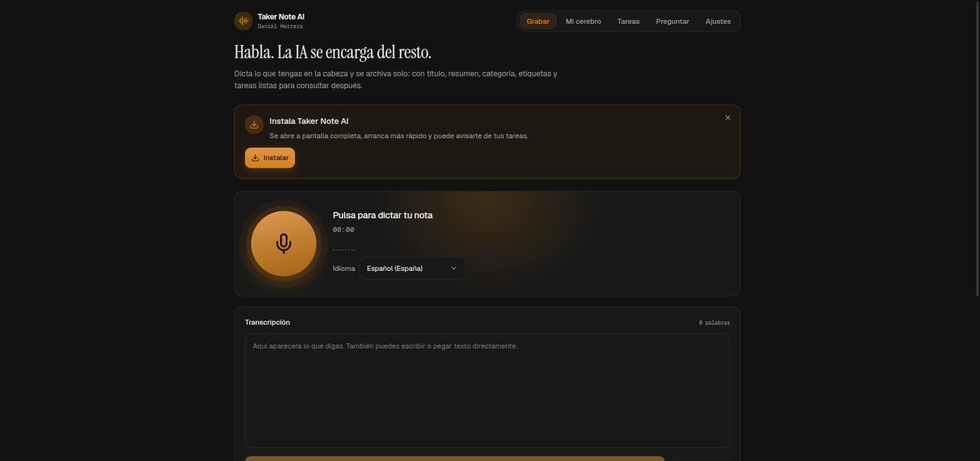Click the Instala Taker Note AI banner title

click(x=309, y=121)
